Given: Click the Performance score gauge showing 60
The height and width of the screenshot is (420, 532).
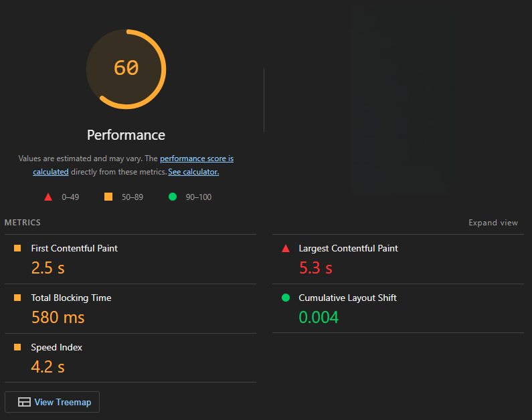Looking at the screenshot, I should tap(126, 68).
